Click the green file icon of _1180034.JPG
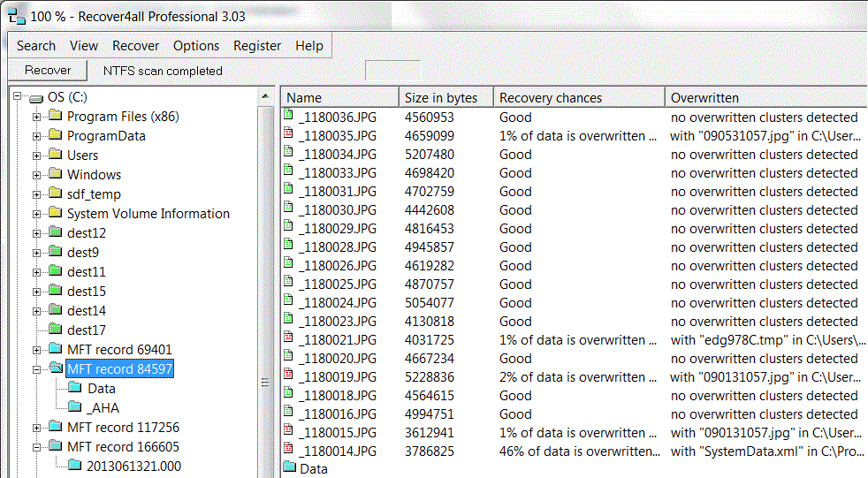 click(x=288, y=152)
